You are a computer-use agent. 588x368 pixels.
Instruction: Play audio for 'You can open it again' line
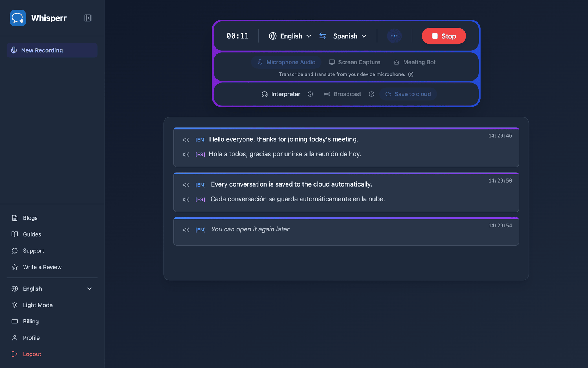pos(186,230)
